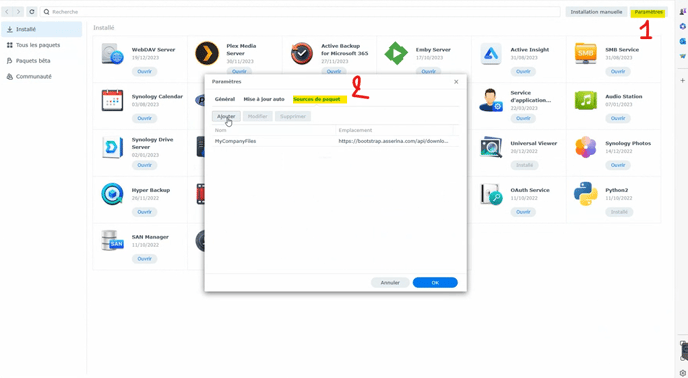Confirm with the OK button
688x378 pixels.
point(435,283)
